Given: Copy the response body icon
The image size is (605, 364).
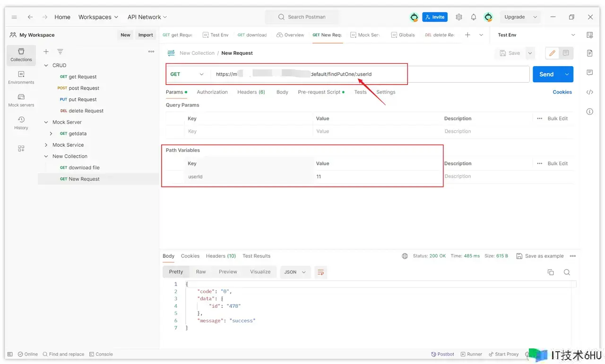Looking at the screenshot, I should pos(551,272).
